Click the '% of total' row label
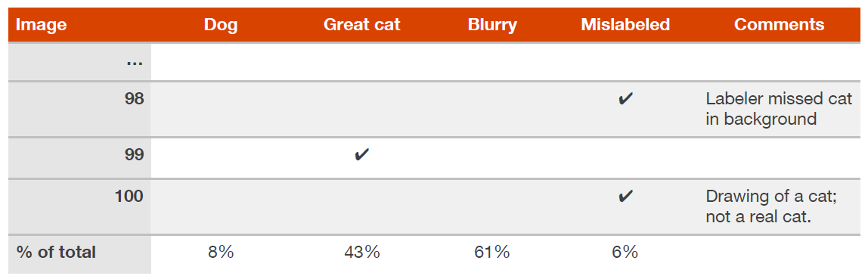This screenshot has height=279, width=868. 56,253
